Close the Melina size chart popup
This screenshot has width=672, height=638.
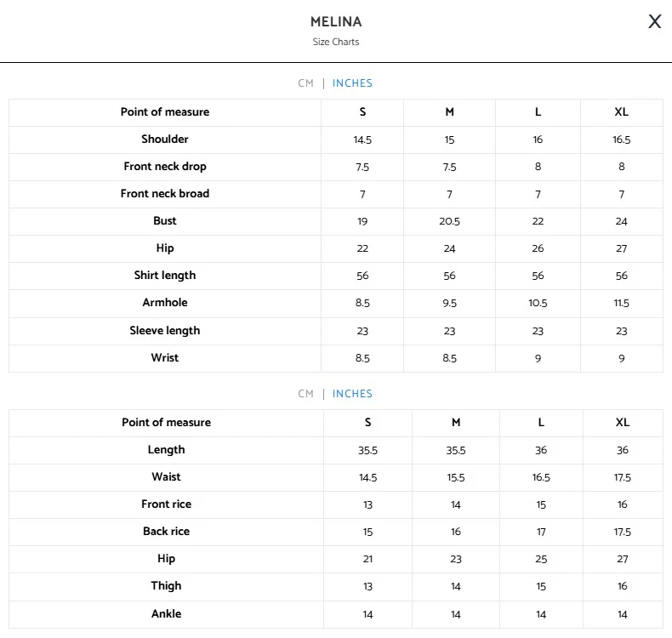654,22
